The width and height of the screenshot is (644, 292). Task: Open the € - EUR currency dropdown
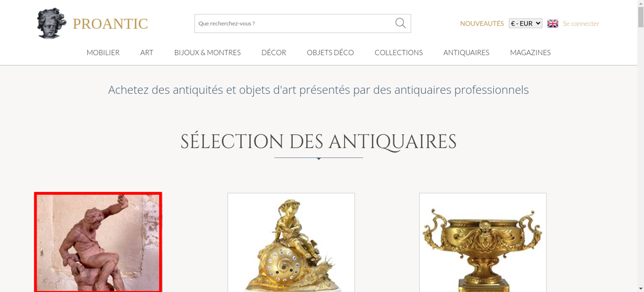[x=526, y=23]
